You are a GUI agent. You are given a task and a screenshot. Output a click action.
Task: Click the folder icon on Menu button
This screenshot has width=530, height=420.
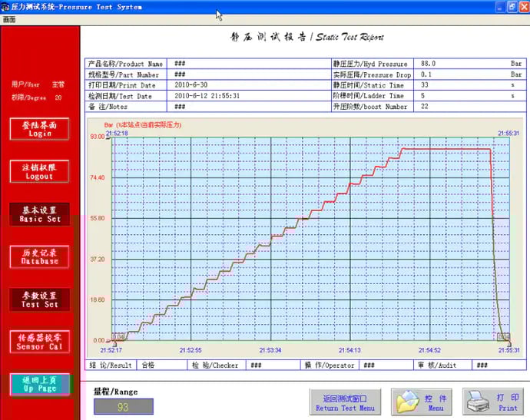point(408,402)
